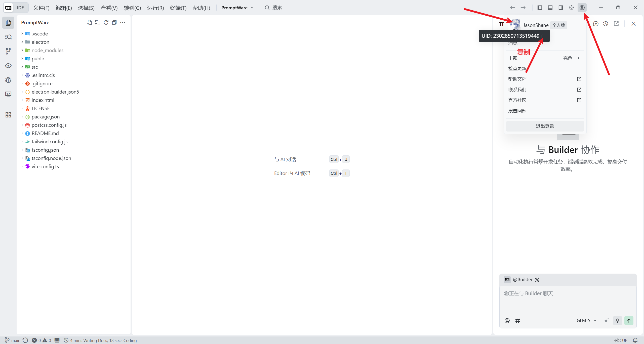Open the GLM-5 model dropdown
The width and height of the screenshot is (644, 344).
[x=586, y=321]
